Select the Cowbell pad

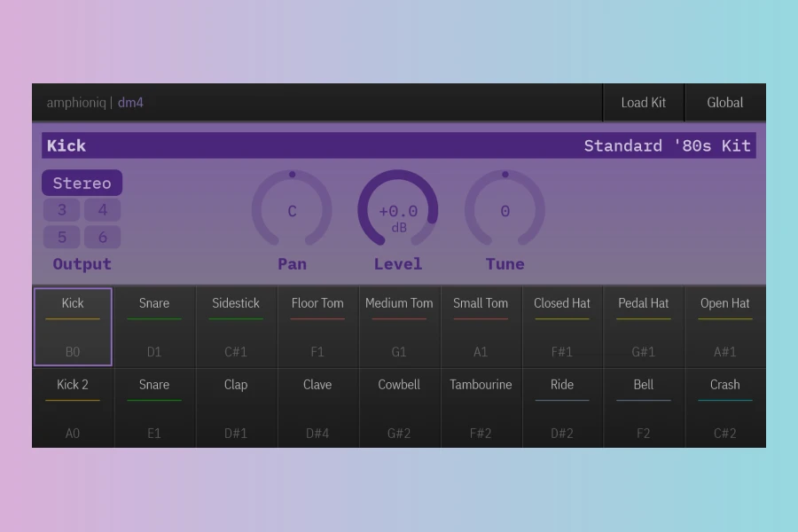tap(399, 408)
